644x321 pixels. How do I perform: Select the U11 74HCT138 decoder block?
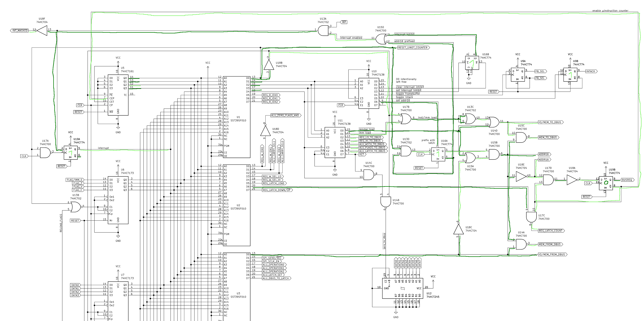pos(335,142)
